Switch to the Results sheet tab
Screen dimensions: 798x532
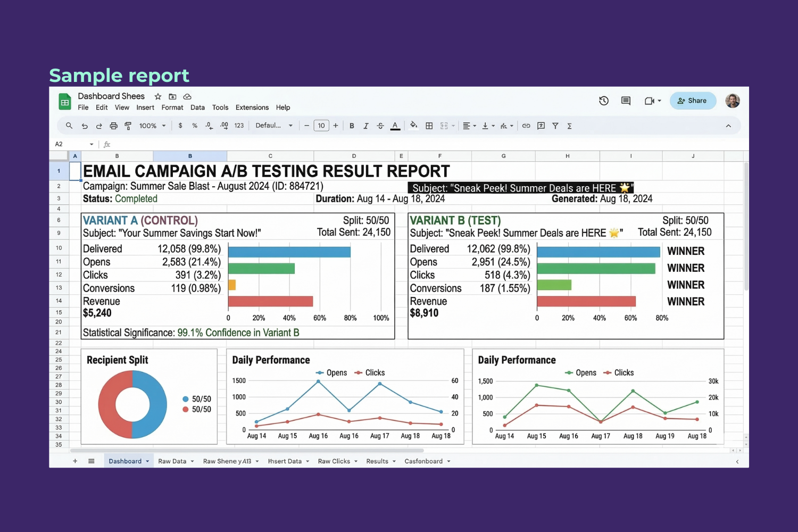click(x=377, y=461)
